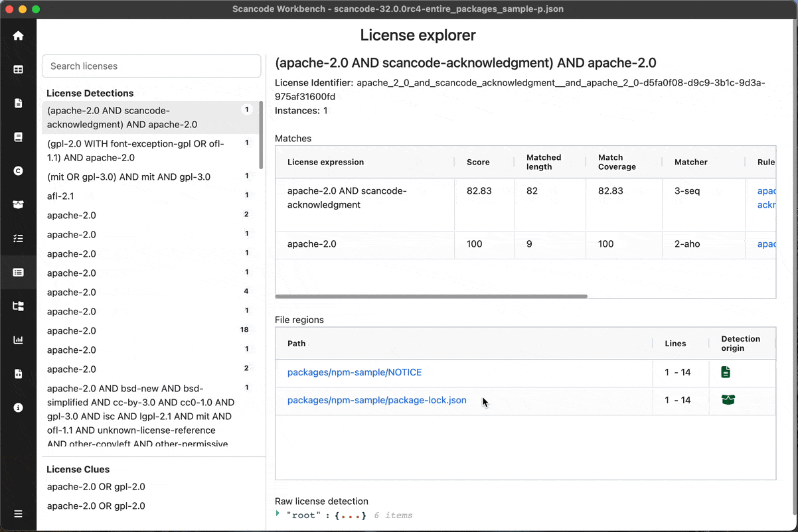
Task: Open the Copyright dashboard icon
Action: pyautogui.click(x=18, y=170)
